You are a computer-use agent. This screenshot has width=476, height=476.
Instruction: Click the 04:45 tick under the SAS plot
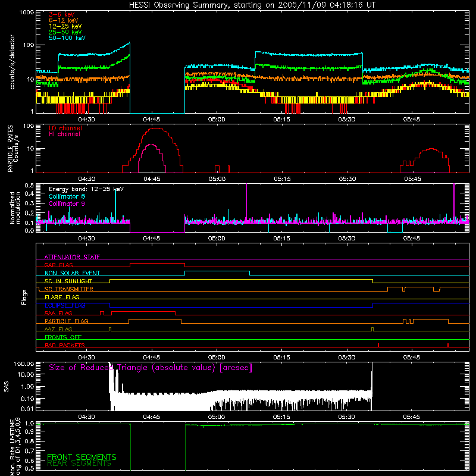click(x=152, y=417)
